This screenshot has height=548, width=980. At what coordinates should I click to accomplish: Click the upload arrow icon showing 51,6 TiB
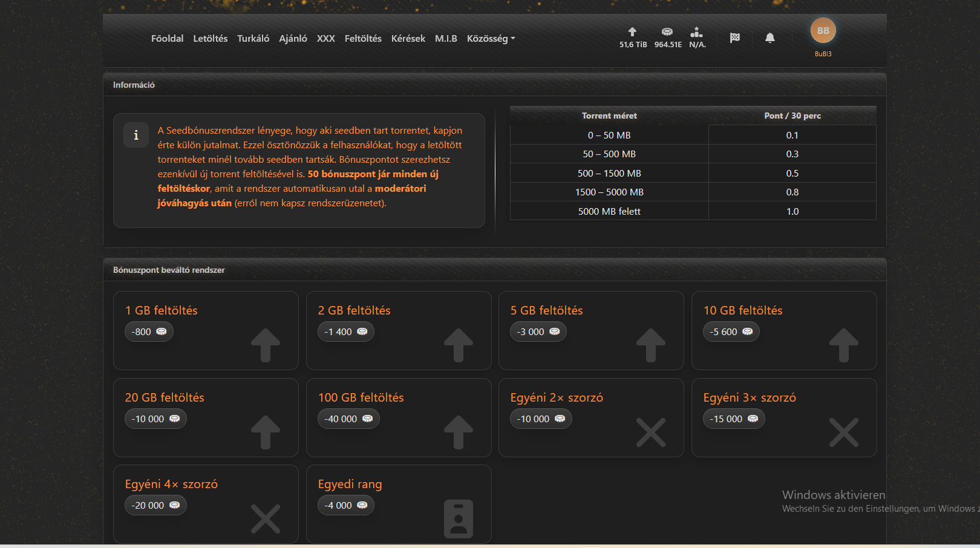coord(632,32)
